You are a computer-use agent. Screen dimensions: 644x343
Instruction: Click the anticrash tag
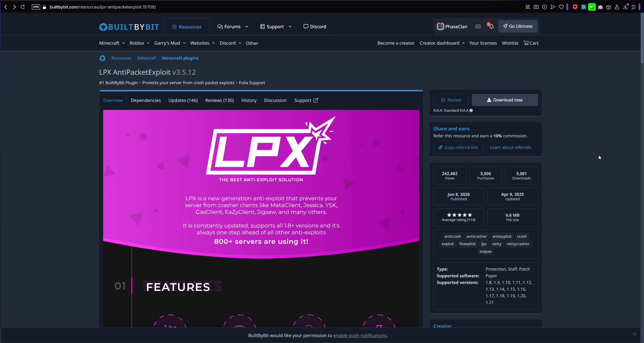click(452, 236)
